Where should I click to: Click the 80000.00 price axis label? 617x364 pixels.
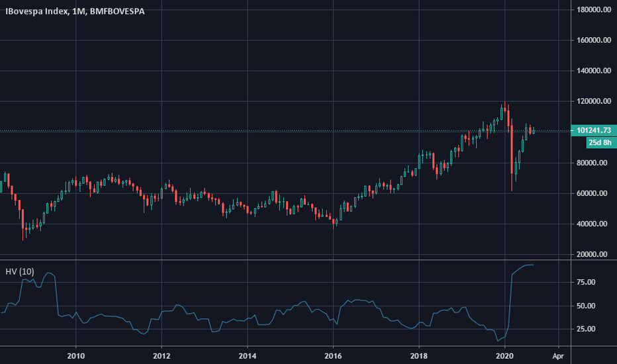[592, 163]
